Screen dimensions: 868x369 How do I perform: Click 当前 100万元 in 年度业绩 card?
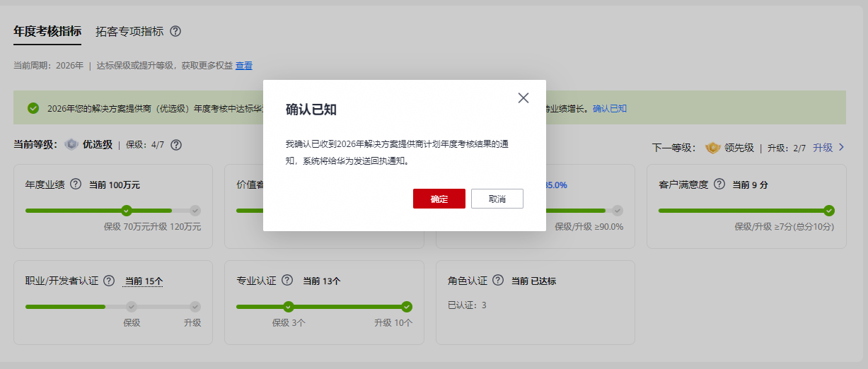(114, 184)
